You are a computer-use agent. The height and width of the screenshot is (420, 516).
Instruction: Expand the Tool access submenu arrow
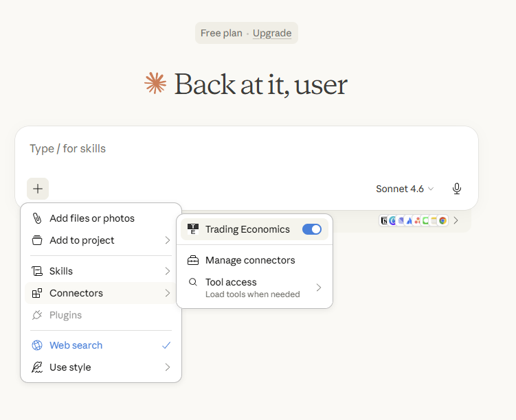[x=319, y=288]
